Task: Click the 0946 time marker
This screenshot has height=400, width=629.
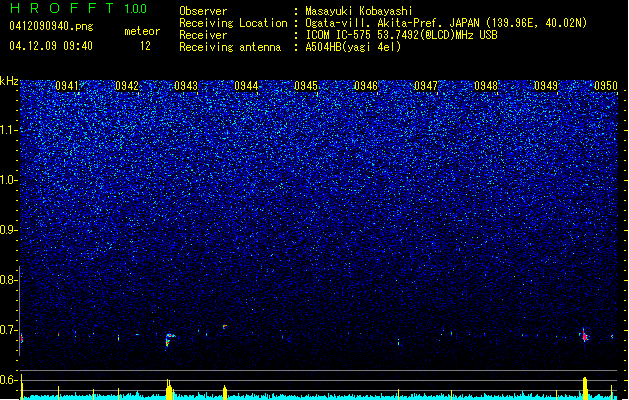Action: coord(366,86)
